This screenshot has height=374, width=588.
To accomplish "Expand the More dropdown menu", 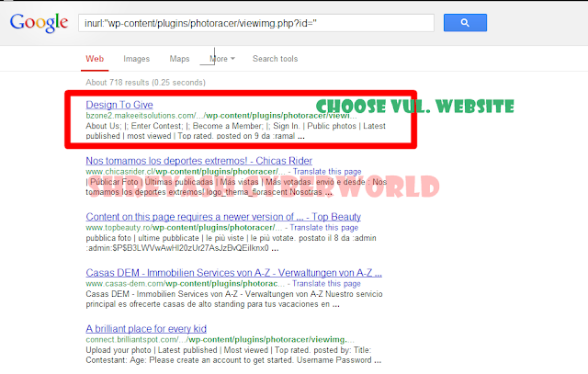I will pos(222,59).
